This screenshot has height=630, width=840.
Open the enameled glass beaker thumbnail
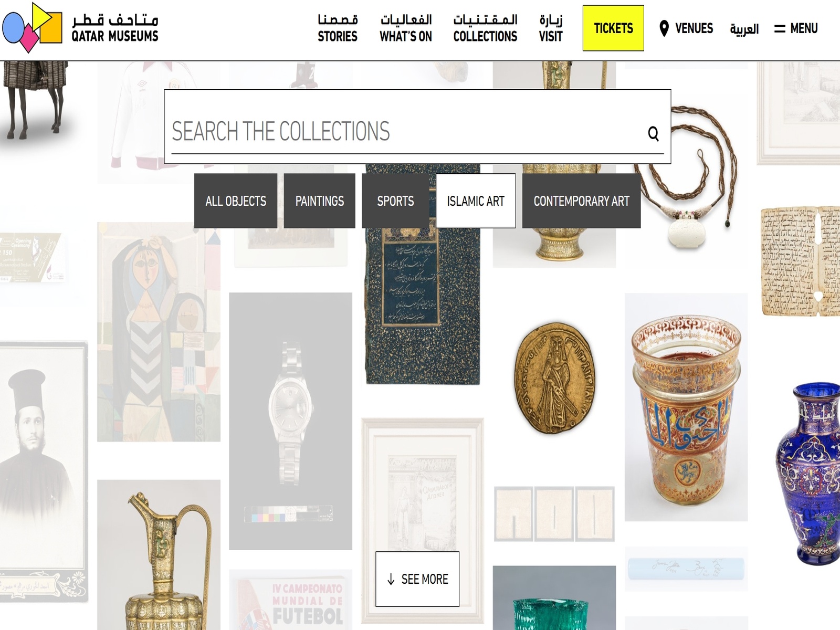click(x=686, y=407)
